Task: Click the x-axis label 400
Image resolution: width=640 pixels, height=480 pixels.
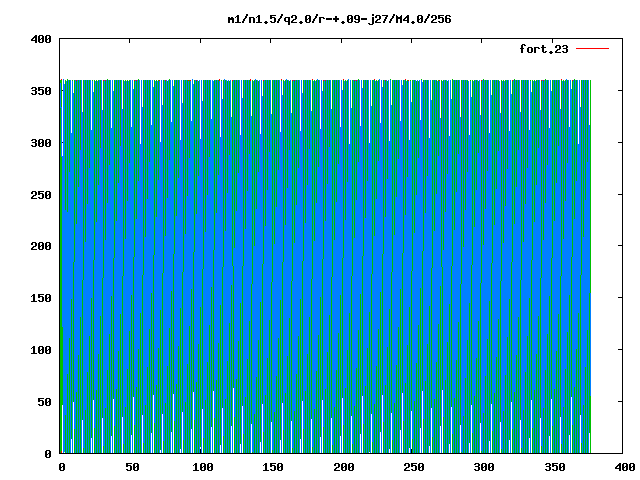Action: coord(625,467)
